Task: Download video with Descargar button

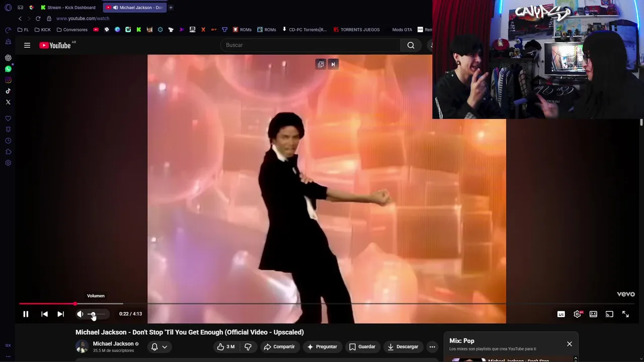Action: pyautogui.click(x=403, y=347)
